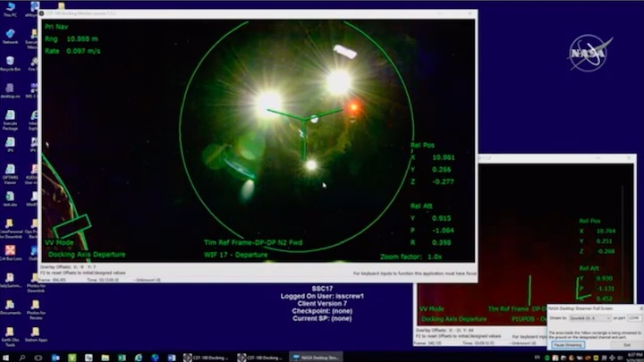
Task: Open the DailySumm... desktop folder
Action: coord(10,281)
